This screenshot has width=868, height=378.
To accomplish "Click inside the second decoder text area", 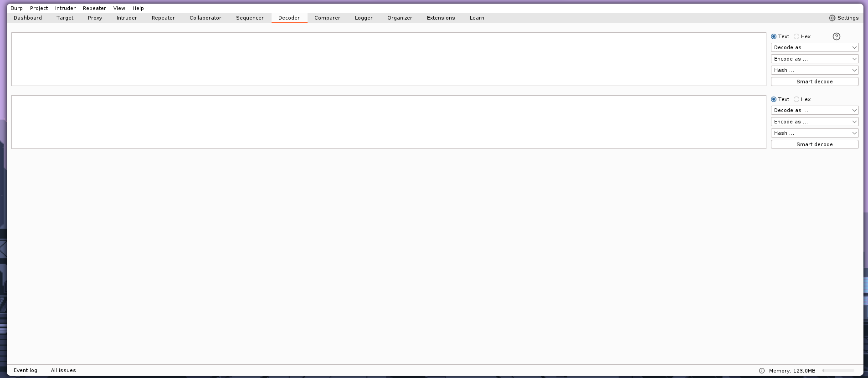I will pyautogui.click(x=389, y=122).
